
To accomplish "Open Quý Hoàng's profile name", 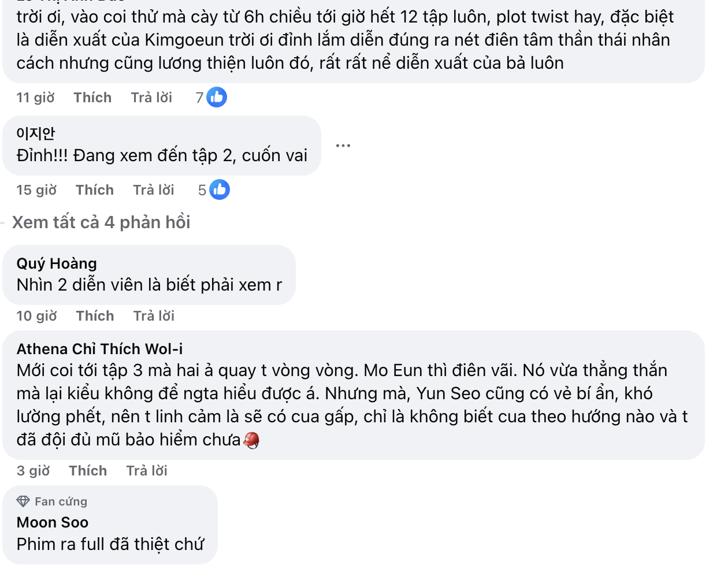I will pyautogui.click(x=55, y=263).
